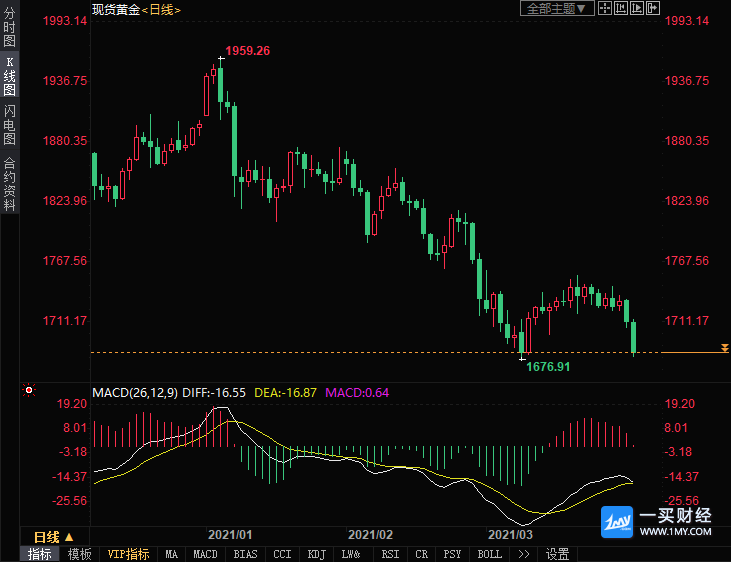
Task: Click the DEA:-16.87 value
Action: pos(285,393)
